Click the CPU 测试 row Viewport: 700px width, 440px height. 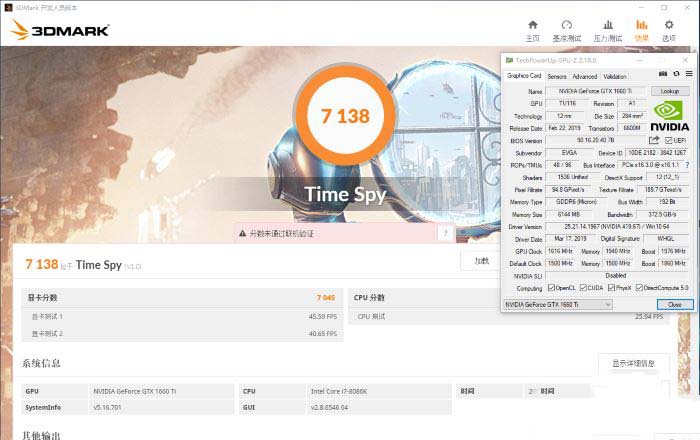point(509,316)
